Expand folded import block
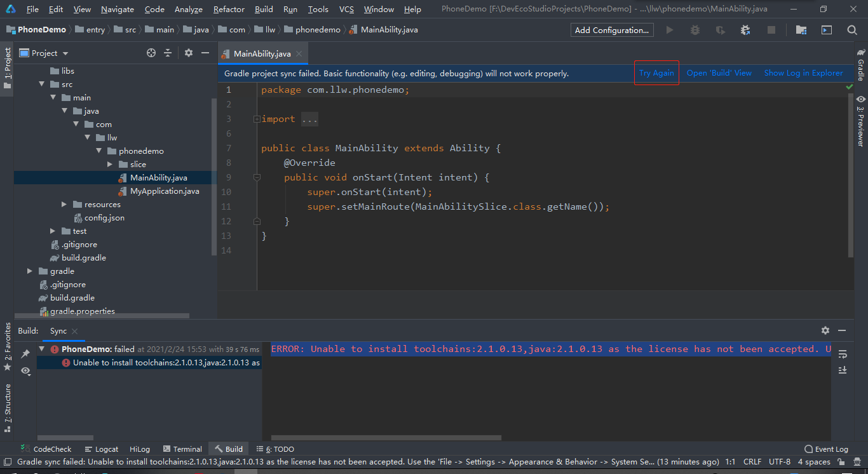This screenshot has width=868, height=474. click(x=256, y=119)
